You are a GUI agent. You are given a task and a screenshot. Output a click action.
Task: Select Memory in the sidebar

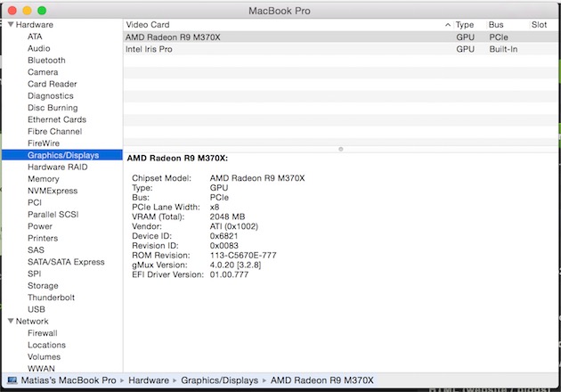(44, 179)
